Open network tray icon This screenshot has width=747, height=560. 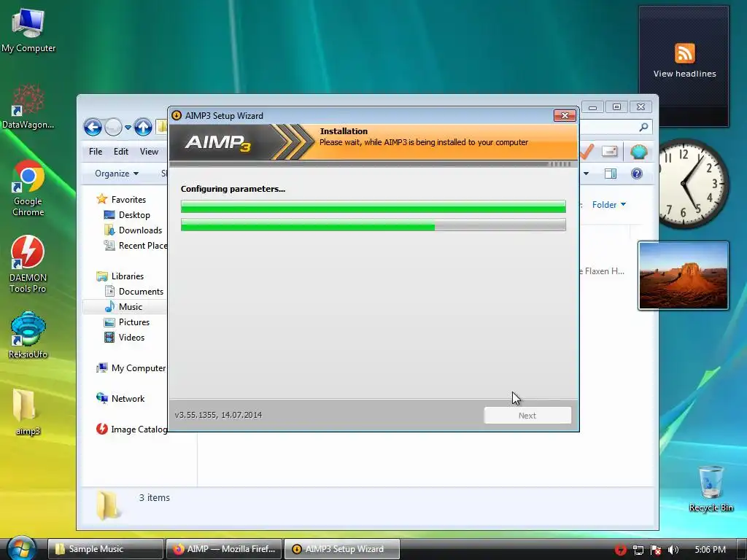(638, 550)
